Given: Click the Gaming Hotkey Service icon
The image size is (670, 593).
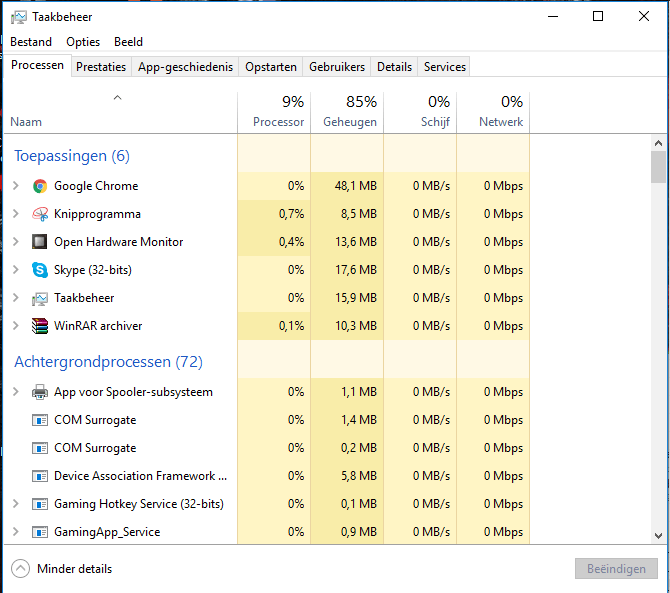Looking at the screenshot, I should pyautogui.click(x=40, y=504).
